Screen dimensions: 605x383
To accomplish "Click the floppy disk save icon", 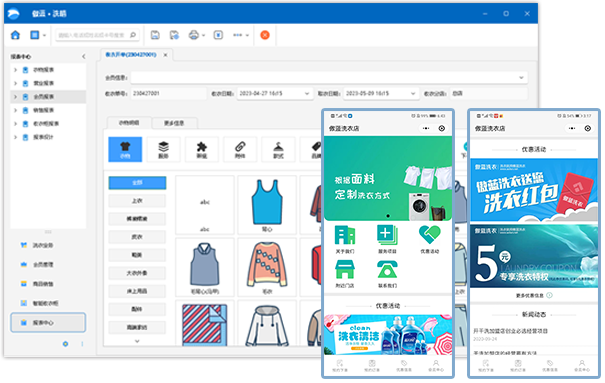I will pos(155,35).
